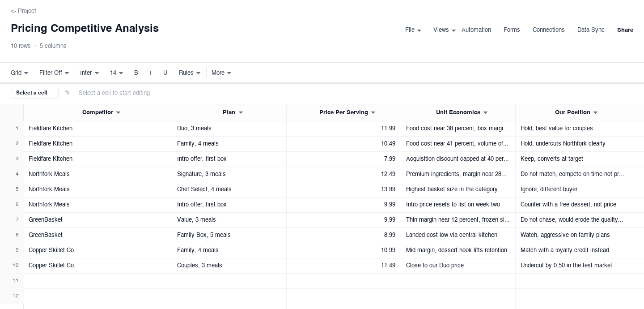Open the Filter Off dropdown
The height and width of the screenshot is (309, 644).
[54, 73]
